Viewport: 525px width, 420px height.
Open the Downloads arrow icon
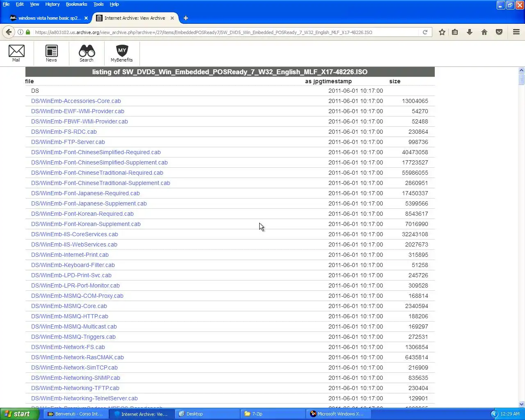[470, 32]
